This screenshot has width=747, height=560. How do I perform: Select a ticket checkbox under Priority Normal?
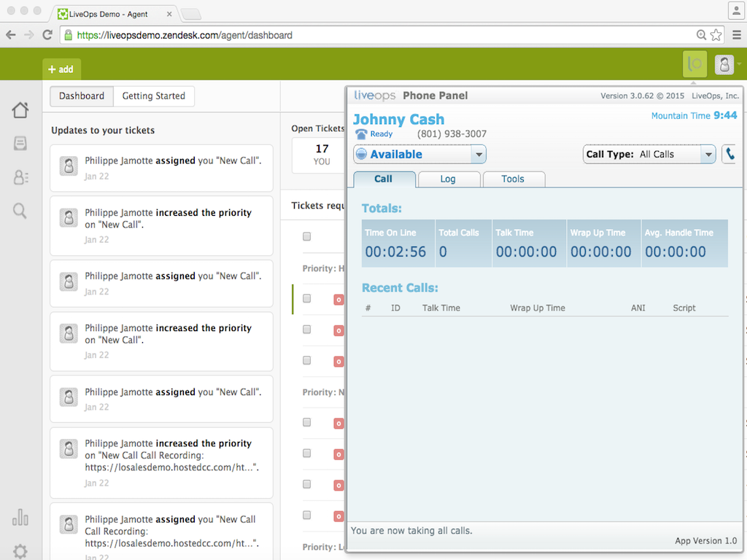pyautogui.click(x=306, y=422)
